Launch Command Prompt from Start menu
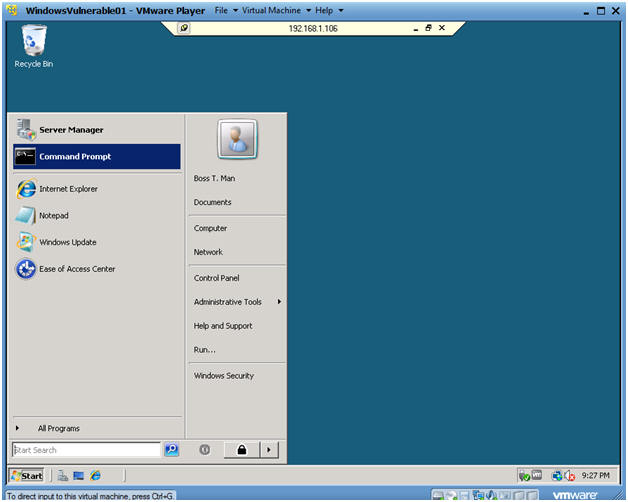The width and height of the screenshot is (628, 502). click(97, 156)
